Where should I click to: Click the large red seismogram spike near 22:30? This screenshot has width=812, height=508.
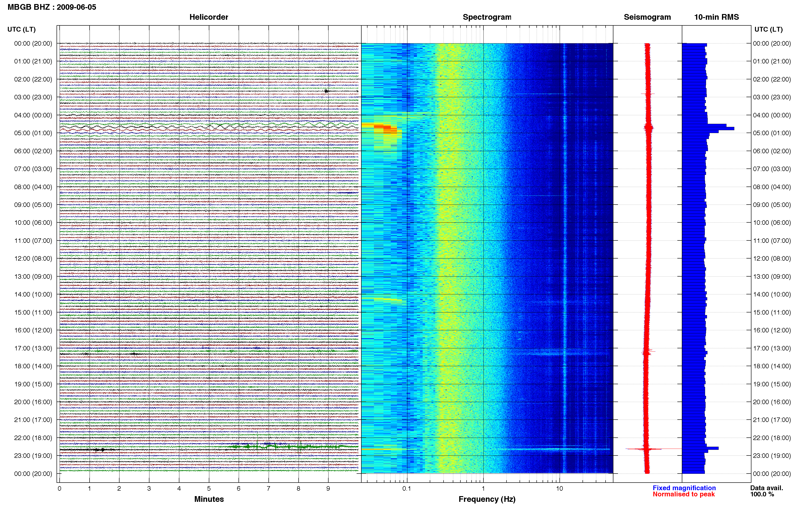pos(654,449)
